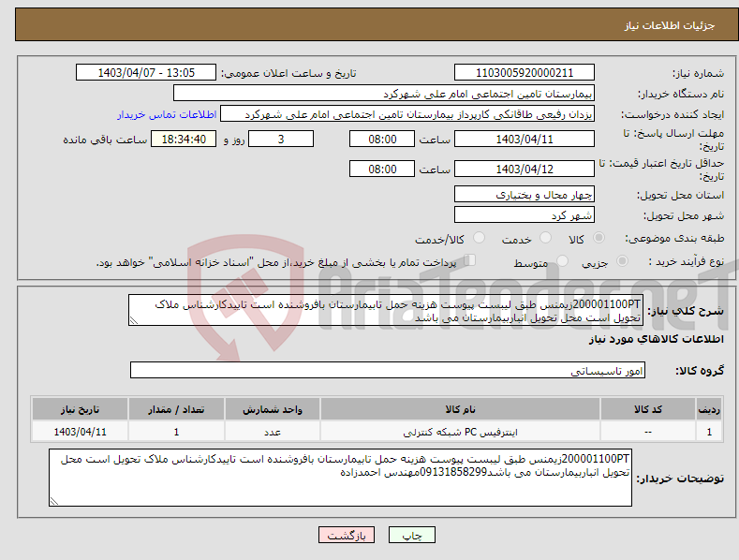Screen dimensions: 739x560
Task: Click the buyer organization name field
Action: [x=384, y=94]
